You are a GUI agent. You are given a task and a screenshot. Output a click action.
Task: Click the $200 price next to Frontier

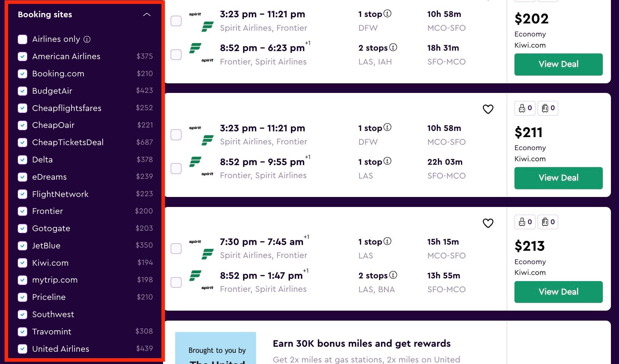145,211
